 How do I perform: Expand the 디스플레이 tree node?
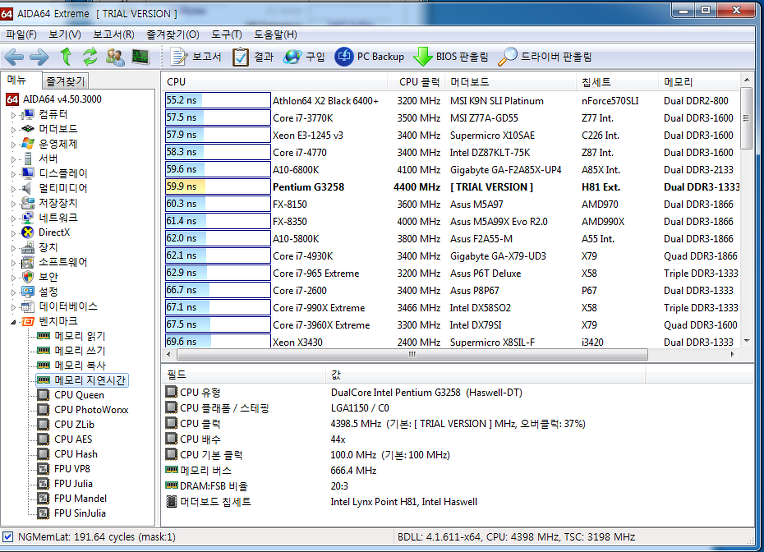pos(14,174)
